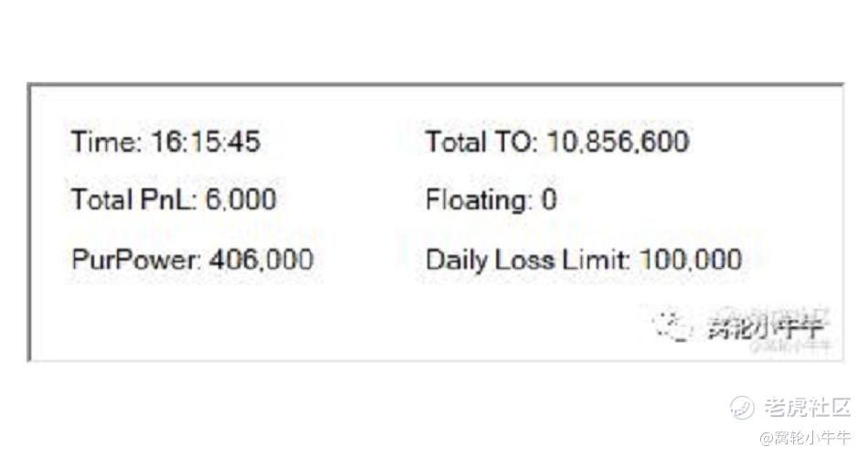
Task: Select the PurPower value 406,000
Action: [x=261, y=260]
